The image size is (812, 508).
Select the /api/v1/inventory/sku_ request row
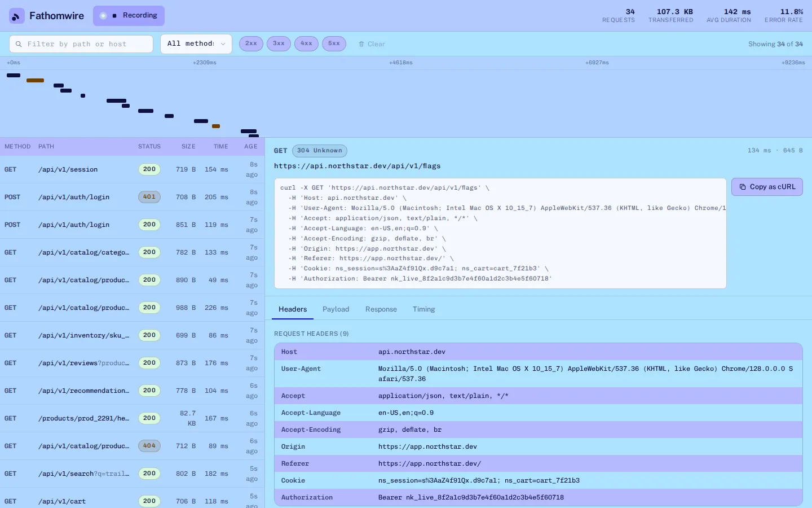pyautogui.click(x=132, y=335)
